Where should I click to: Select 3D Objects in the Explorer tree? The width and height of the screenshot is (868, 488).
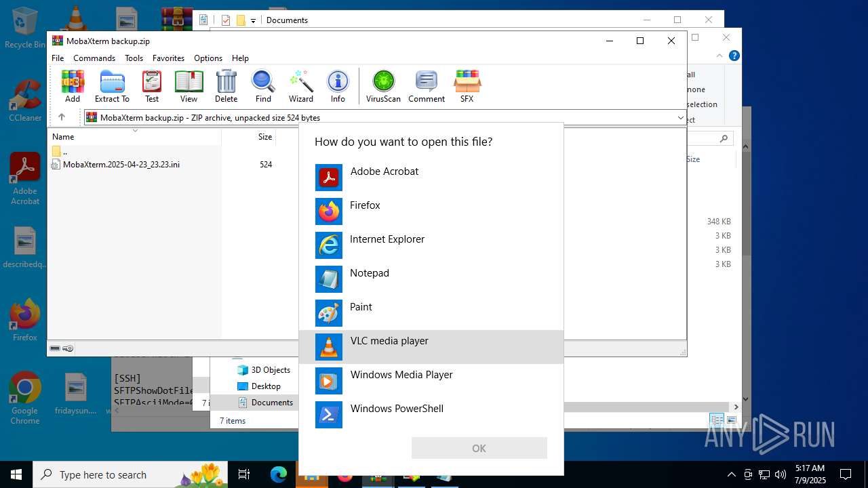pyautogui.click(x=264, y=370)
